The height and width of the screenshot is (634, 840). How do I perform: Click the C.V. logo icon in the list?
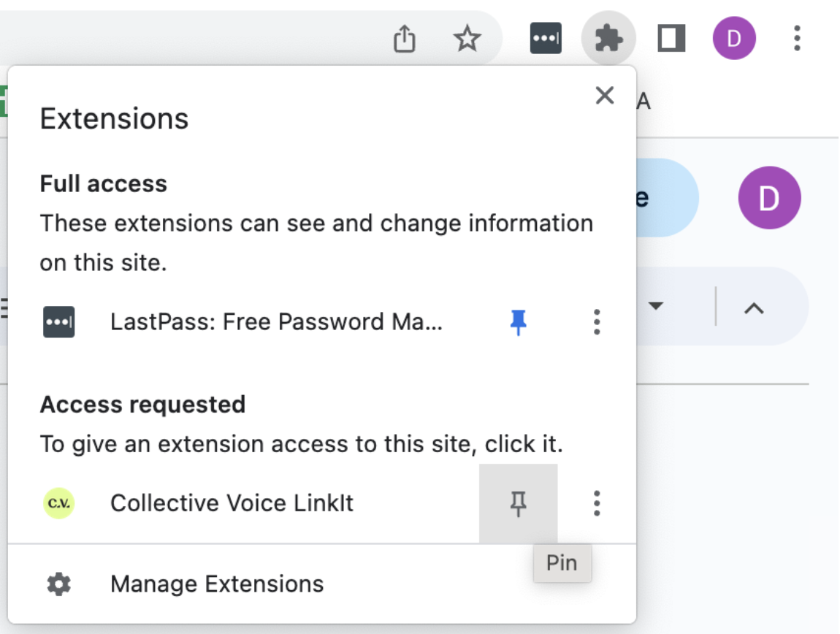click(58, 503)
